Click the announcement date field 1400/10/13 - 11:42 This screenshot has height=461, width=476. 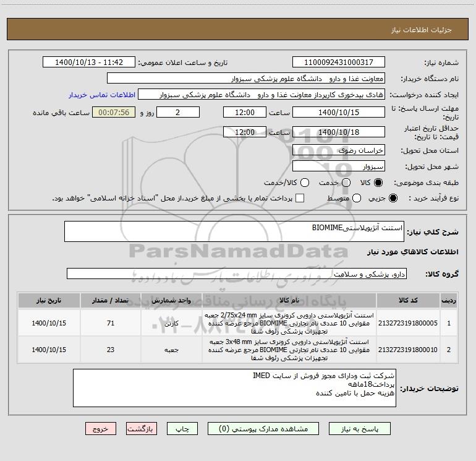pyautogui.click(x=89, y=62)
